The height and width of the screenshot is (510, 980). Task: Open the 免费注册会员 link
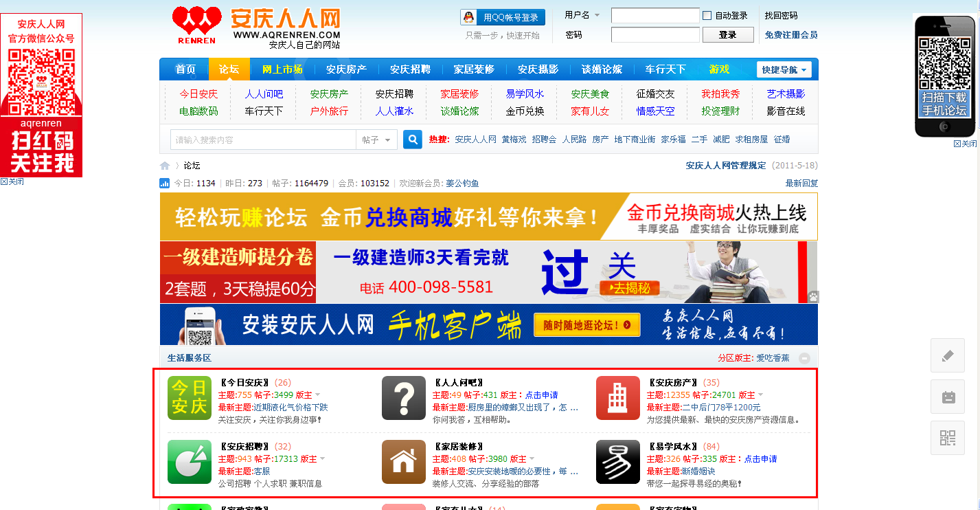pos(791,34)
